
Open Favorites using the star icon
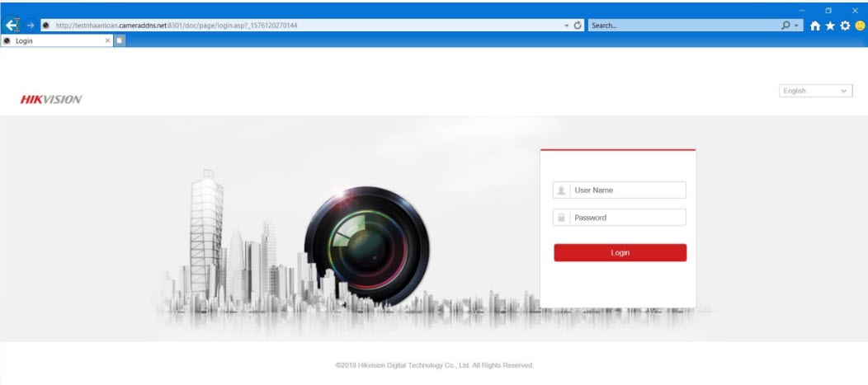point(831,26)
